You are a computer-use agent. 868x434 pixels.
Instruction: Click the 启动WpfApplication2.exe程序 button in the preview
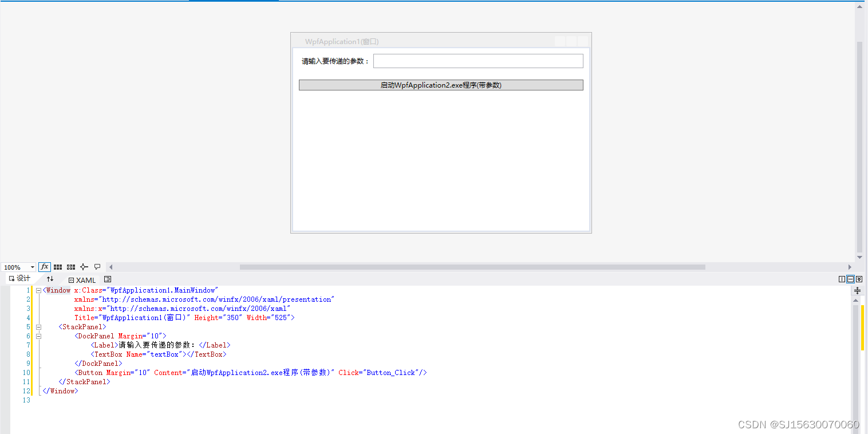click(x=441, y=85)
